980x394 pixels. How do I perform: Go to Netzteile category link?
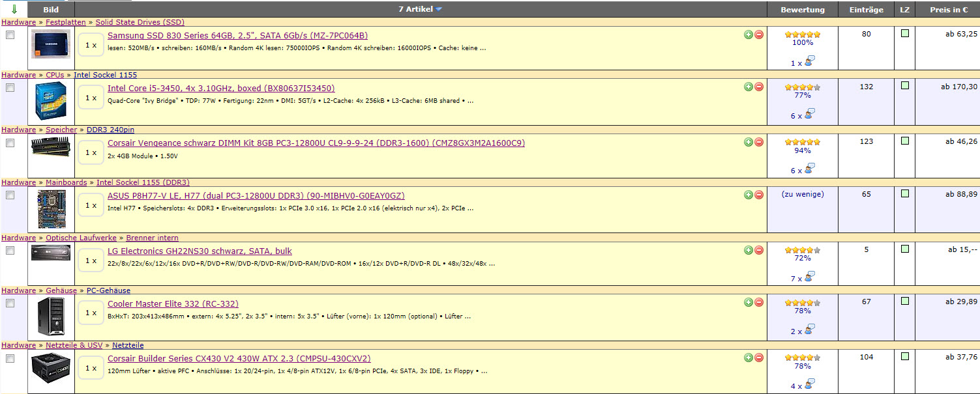(x=128, y=345)
